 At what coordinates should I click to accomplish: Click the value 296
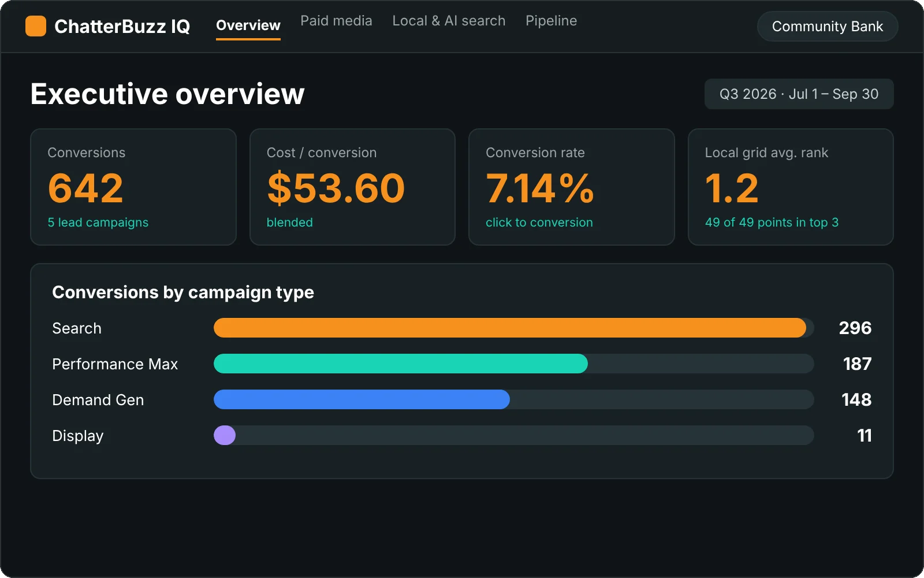tap(855, 328)
